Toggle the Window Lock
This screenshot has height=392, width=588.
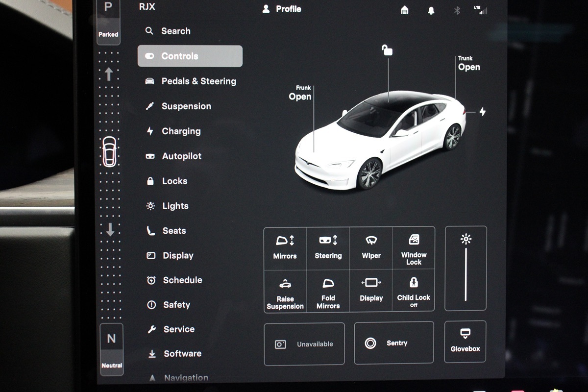coord(414,248)
